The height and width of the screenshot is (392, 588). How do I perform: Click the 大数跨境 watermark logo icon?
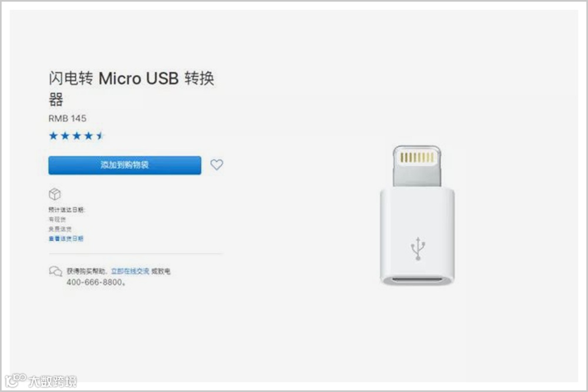pyautogui.click(x=15, y=381)
